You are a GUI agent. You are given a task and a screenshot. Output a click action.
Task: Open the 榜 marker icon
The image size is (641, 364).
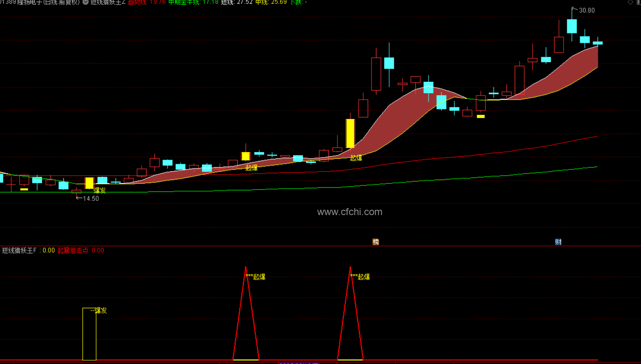coord(376,242)
